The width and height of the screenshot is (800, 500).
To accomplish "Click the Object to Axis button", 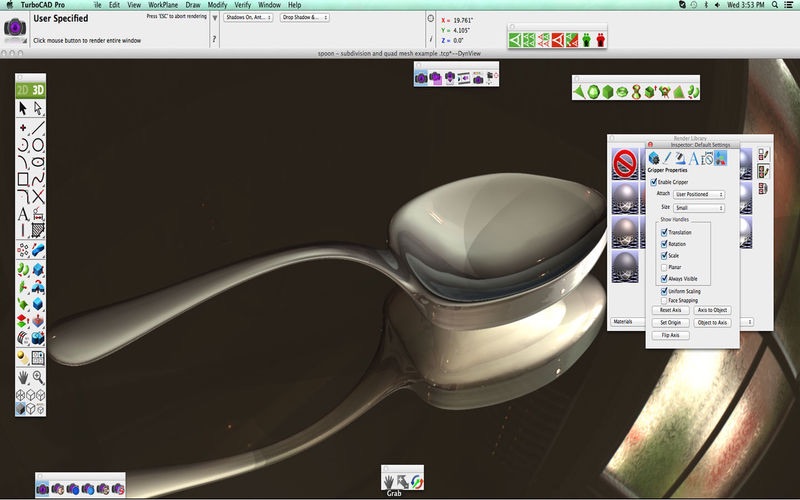I will pyautogui.click(x=712, y=323).
